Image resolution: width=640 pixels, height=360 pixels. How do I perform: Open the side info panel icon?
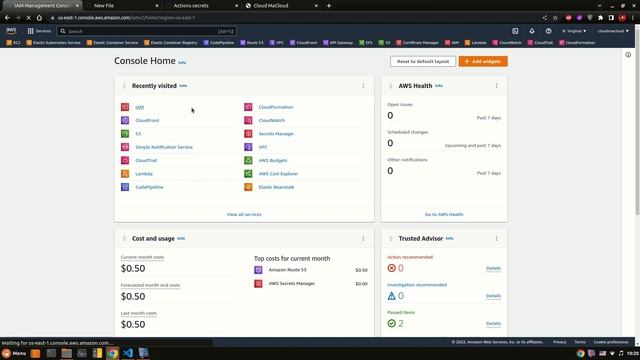click(x=628, y=55)
